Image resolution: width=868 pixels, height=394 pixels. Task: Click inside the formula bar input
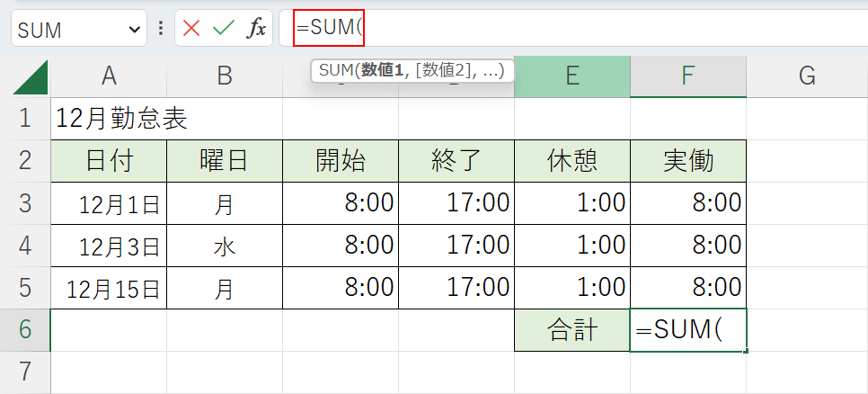pyautogui.click(x=584, y=29)
